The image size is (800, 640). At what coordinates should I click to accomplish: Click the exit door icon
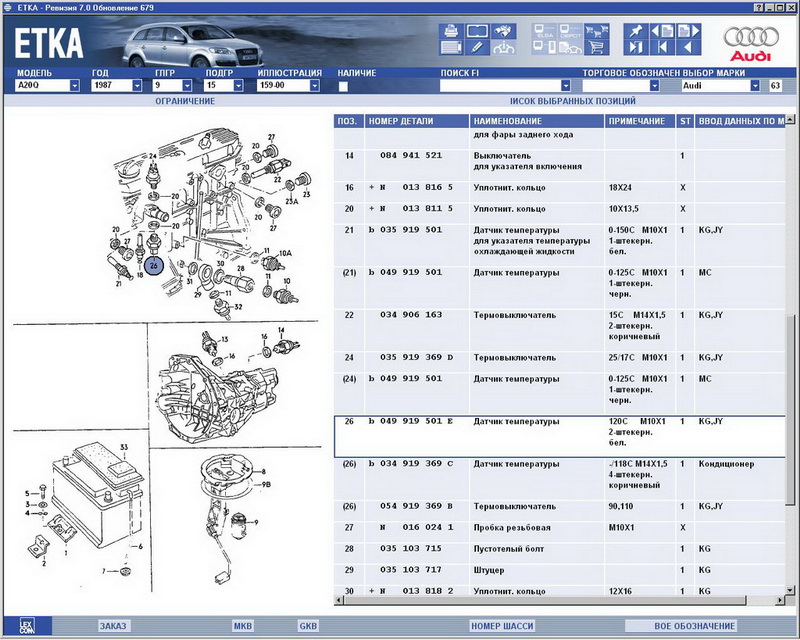click(636, 47)
